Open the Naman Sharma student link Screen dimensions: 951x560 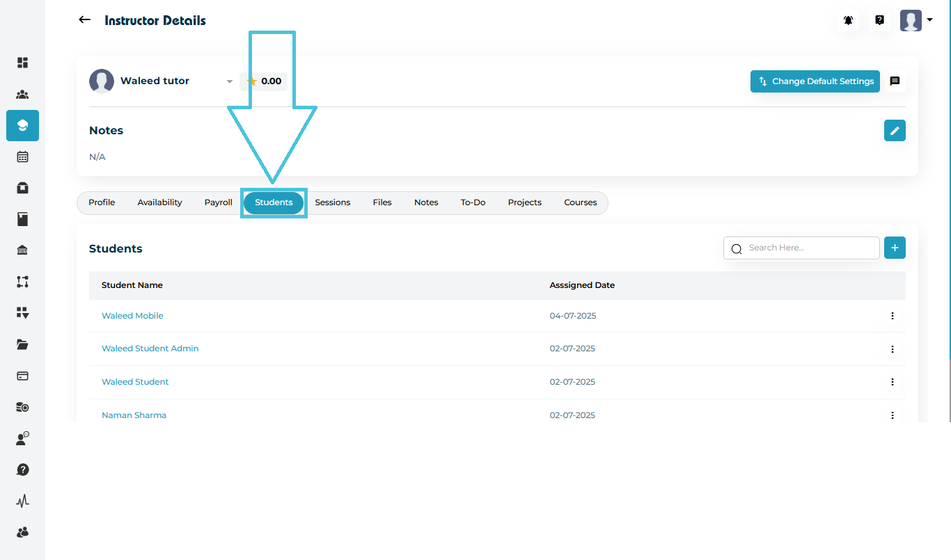pos(134,415)
